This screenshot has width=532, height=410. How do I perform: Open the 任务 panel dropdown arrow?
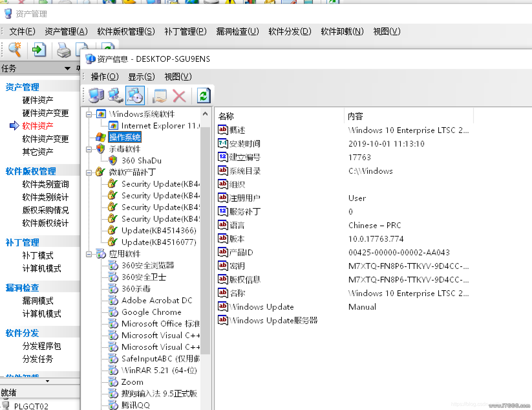coord(68,69)
